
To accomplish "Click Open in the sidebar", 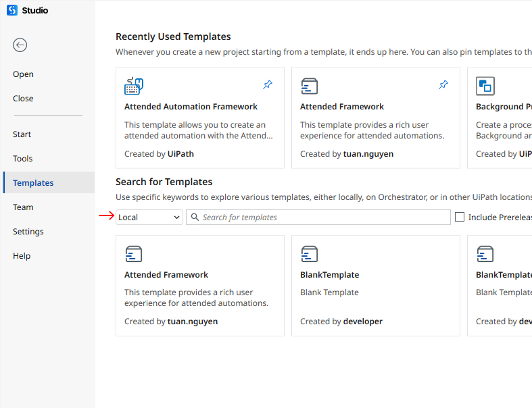I will (x=23, y=74).
